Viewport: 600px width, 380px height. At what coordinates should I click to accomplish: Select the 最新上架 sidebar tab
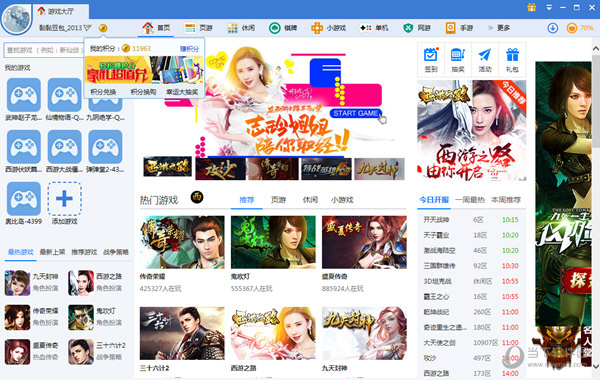52,252
